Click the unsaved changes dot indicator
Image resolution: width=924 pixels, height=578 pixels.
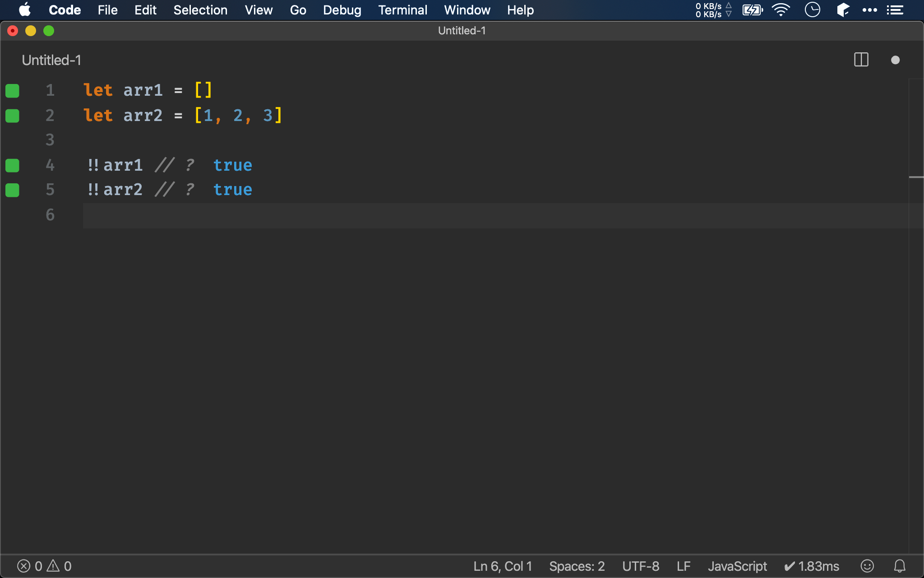point(896,59)
